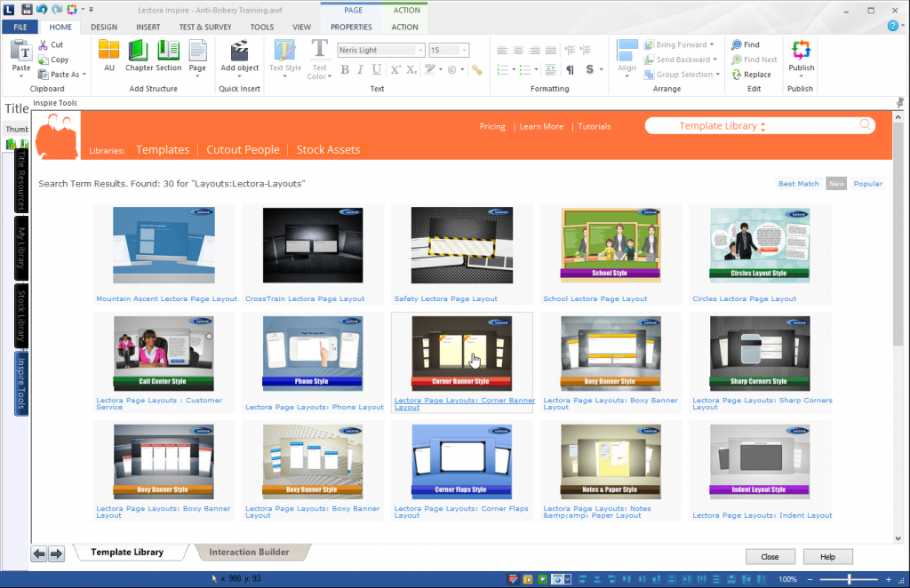The height and width of the screenshot is (588, 910).
Task: Select the Phone Style layout thumbnail
Action: [313, 353]
